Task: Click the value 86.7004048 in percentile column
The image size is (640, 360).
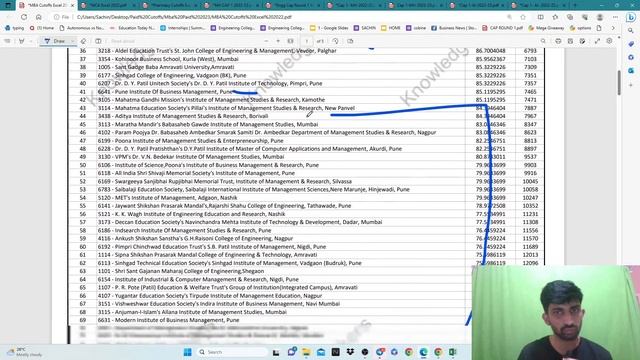Action: [x=490, y=51]
